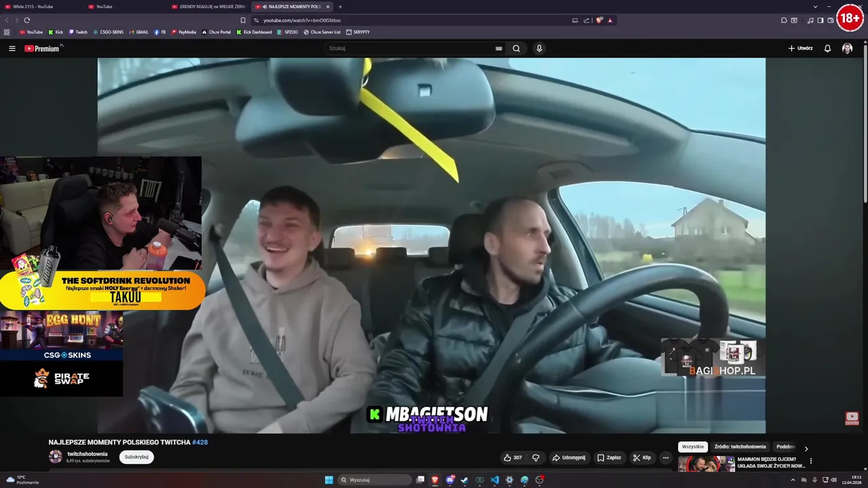Open the on-screen keyboard in search box
868x488 pixels.
point(498,48)
